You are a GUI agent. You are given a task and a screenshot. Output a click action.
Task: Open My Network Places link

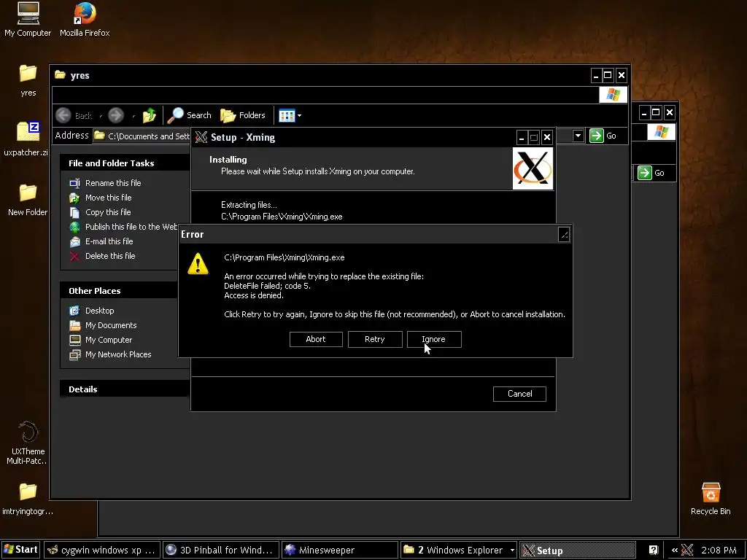click(x=118, y=355)
